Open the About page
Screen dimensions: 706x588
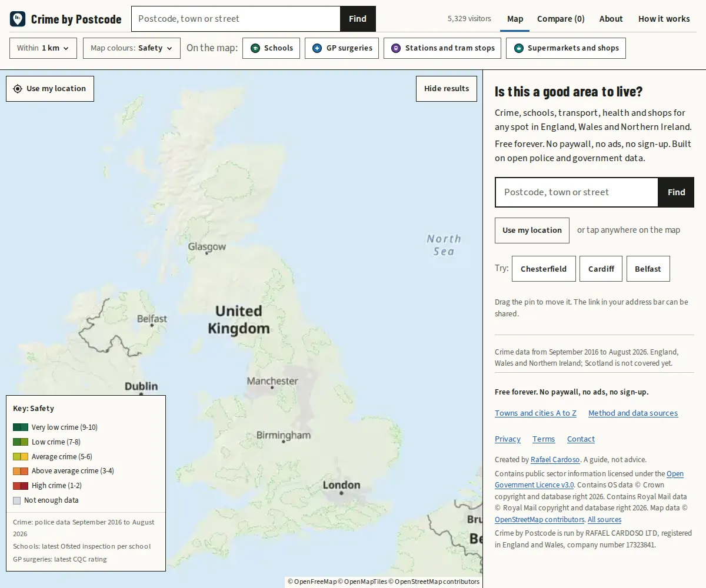pos(611,19)
